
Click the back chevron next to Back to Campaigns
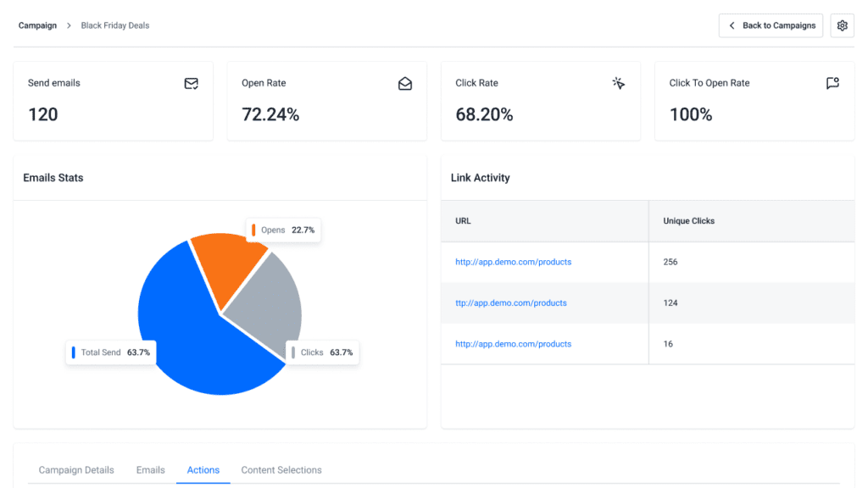pos(731,25)
